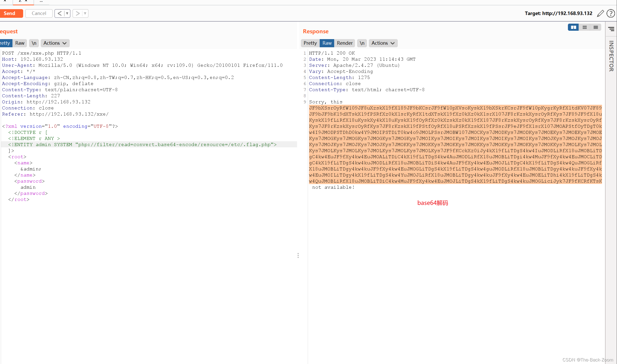
Task: Toggle newline display in Response pane
Action: (362, 43)
